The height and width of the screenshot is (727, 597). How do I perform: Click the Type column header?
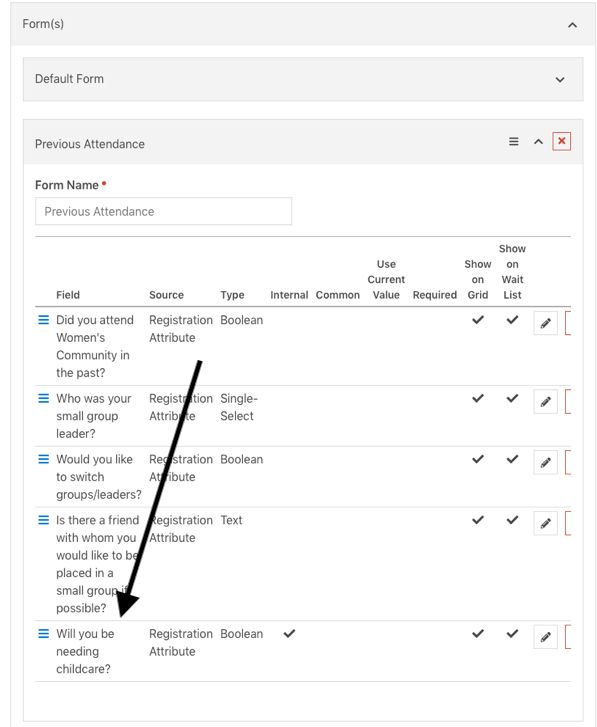click(232, 295)
